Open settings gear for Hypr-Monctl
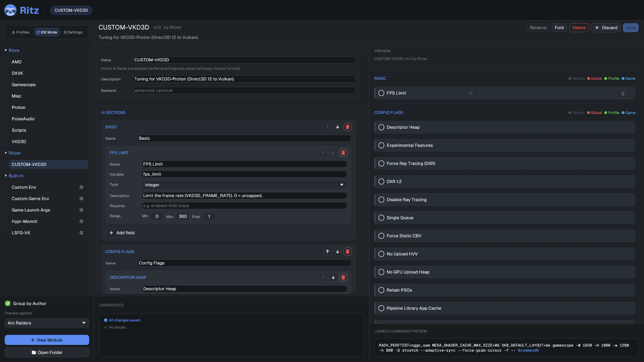Viewport: 644px width, 362px height. click(x=81, y=222)
